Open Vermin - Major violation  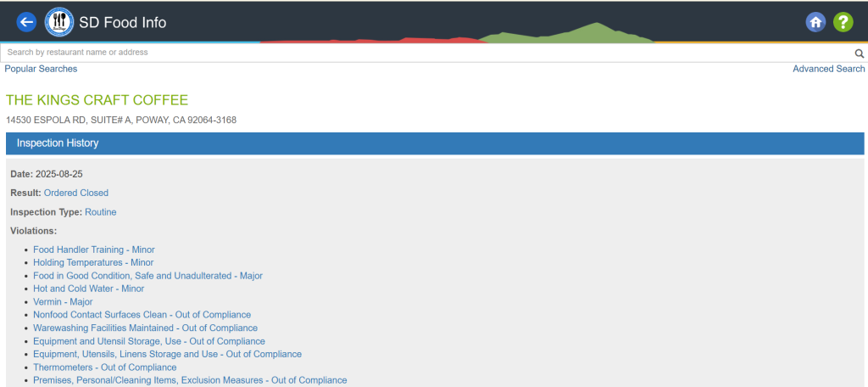[x=63, y=302]
